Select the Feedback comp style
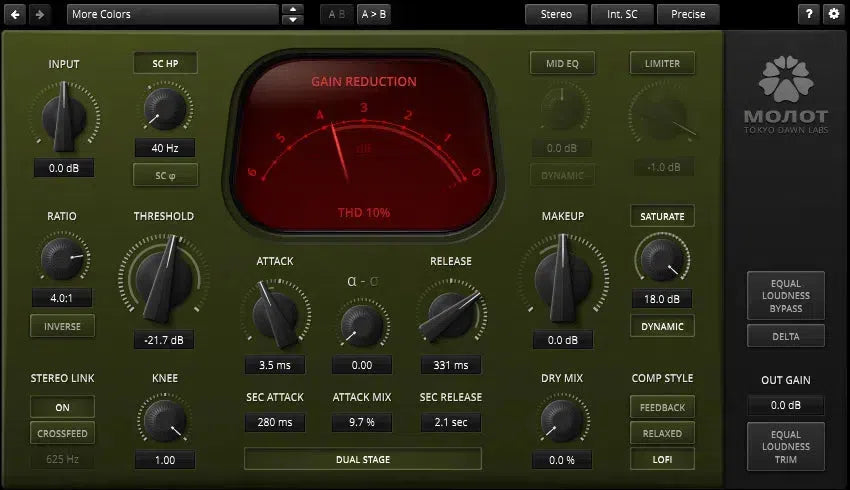This screenshot has width=850, height=490. [661, 407]
